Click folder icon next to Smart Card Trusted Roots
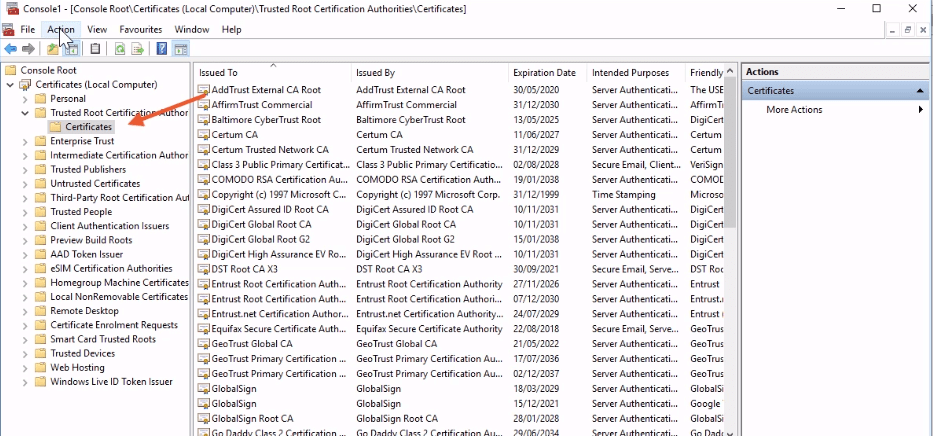The image size is (933, 436). click(40, 339)
